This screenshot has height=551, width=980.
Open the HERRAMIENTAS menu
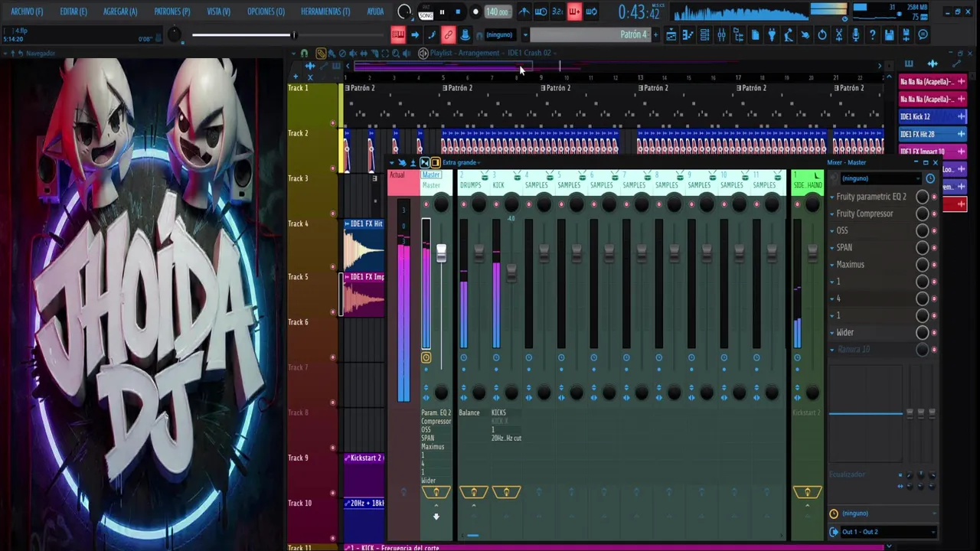[325, 11]
